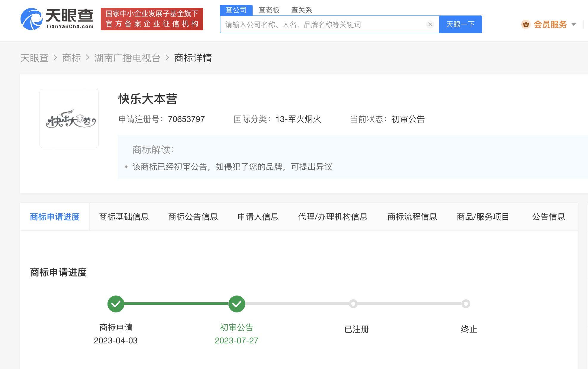Switch to the 商标基础信息 tab
588x369 pixels.
(124, 217)
